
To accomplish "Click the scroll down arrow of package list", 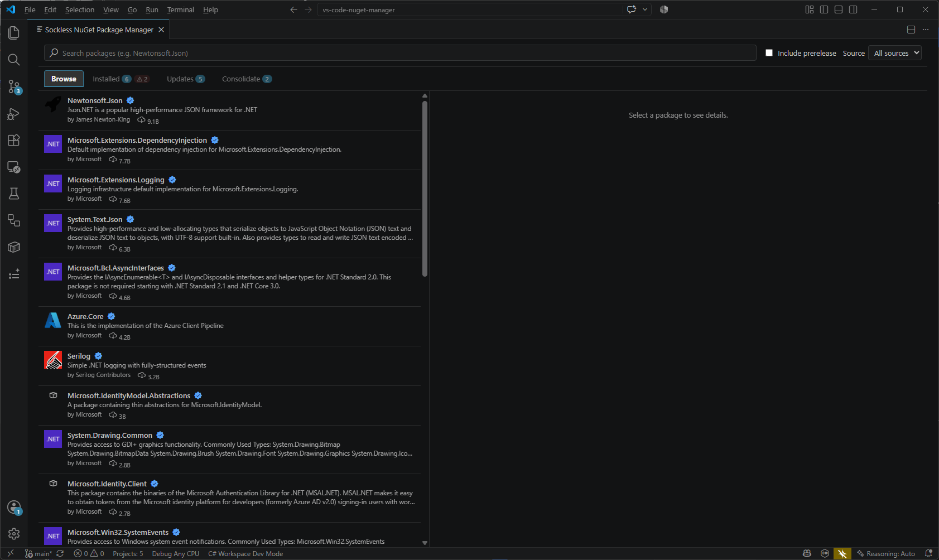I will 425,543.
